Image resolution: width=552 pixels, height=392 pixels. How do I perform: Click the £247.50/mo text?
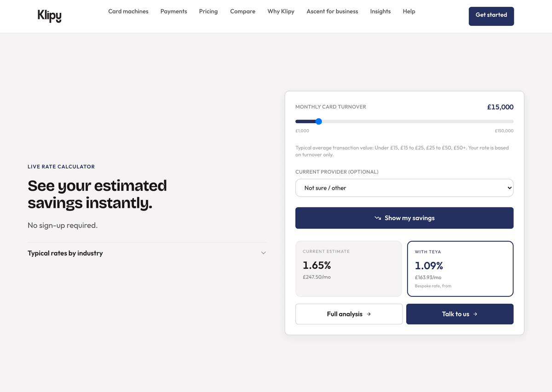click(316, 277)
